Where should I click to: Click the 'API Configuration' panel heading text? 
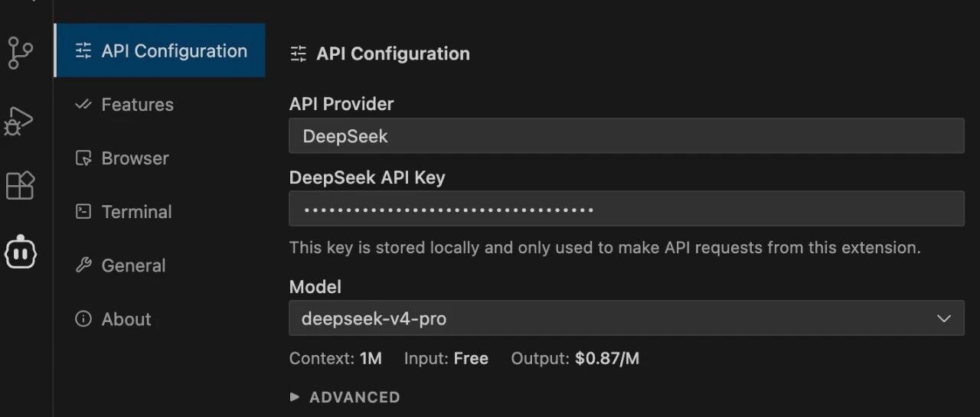click(x=393, y=54)
